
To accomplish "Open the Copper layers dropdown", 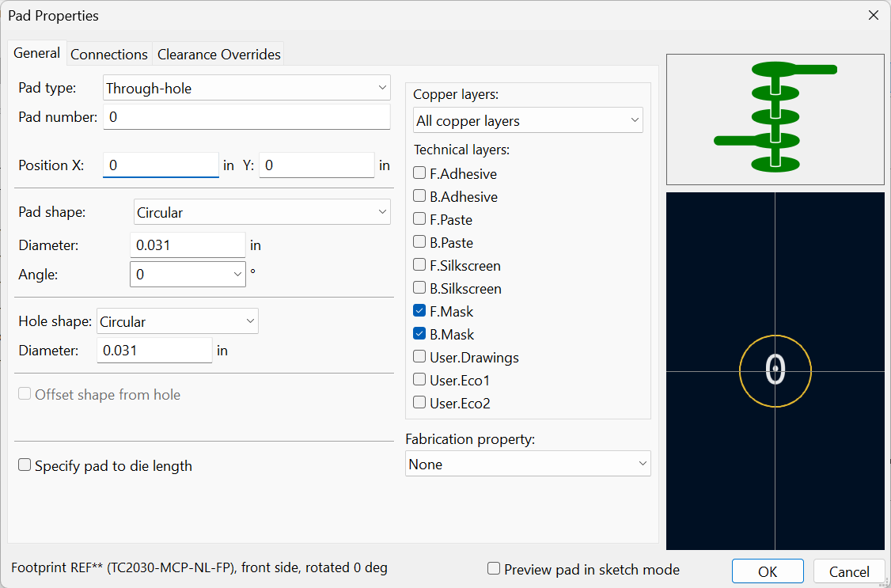I will (528, 121).
